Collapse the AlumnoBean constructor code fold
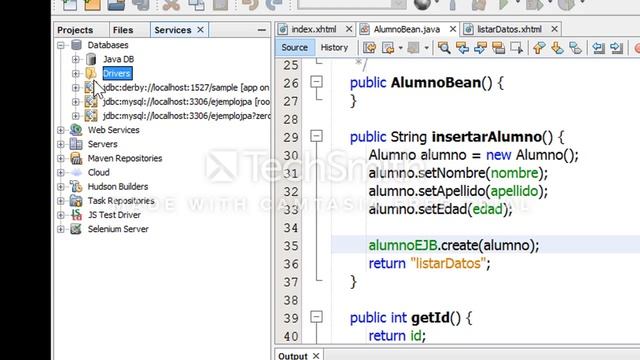The width and height of the screenshot is (640, 360). point(316,82)
